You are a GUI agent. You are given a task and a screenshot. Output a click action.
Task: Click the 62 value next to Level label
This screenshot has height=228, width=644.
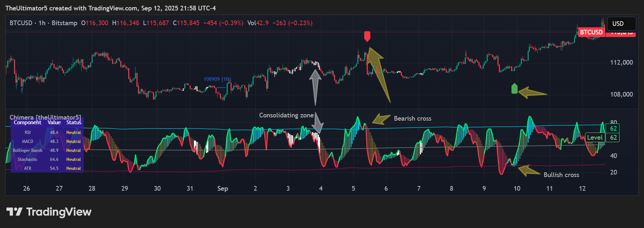[x=613, y=138]
